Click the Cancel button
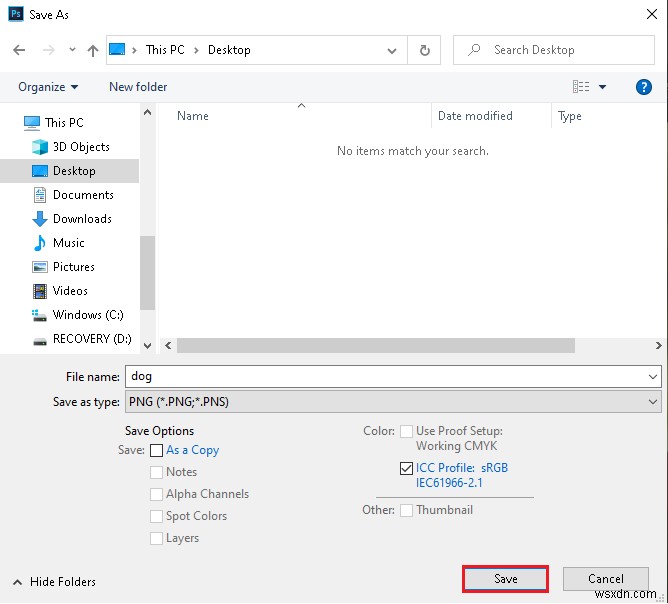Image resolution: width=668 pixels, height=604 pixels. click(x=605, y=579)
